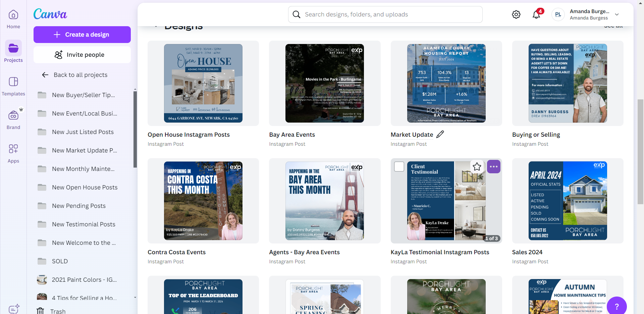Open the Open House design thumbnail
Screen dimensions: 644x314
tap(203, 83)
